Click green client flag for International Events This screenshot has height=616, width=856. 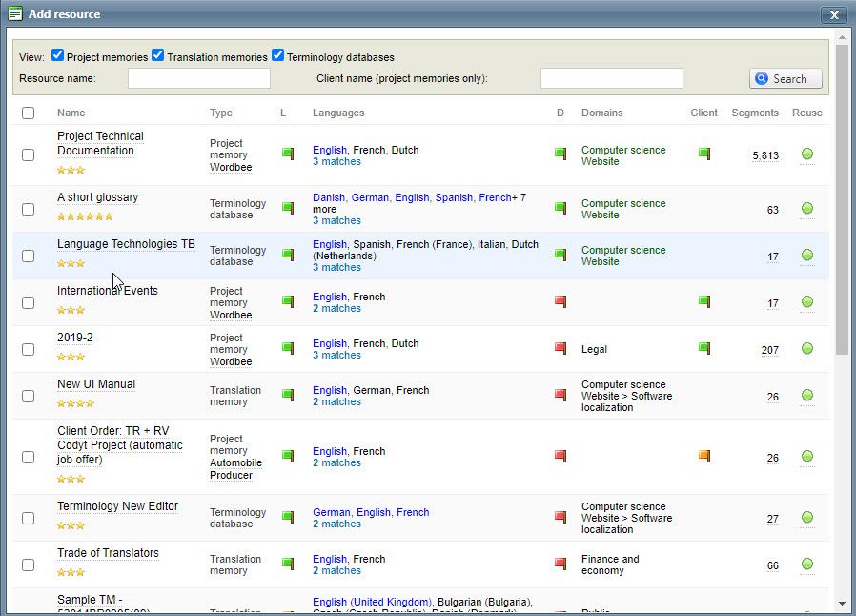pos(704,301)
